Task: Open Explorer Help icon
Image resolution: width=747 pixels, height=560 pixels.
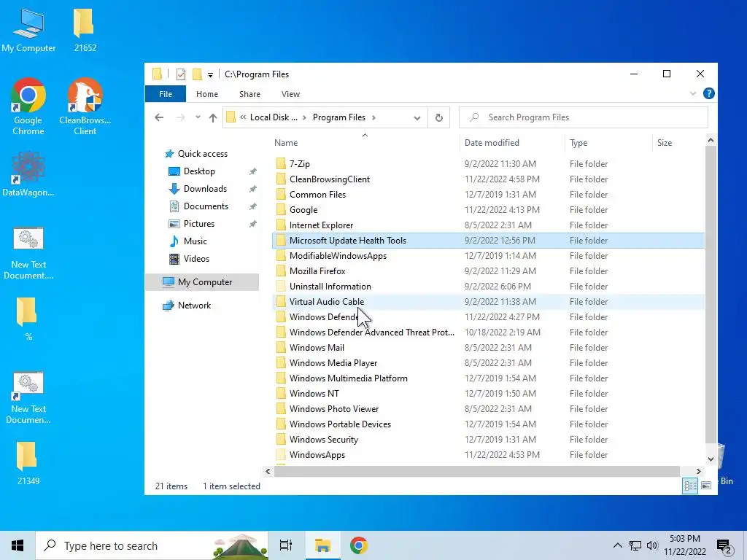Action: tap(708, 94)
